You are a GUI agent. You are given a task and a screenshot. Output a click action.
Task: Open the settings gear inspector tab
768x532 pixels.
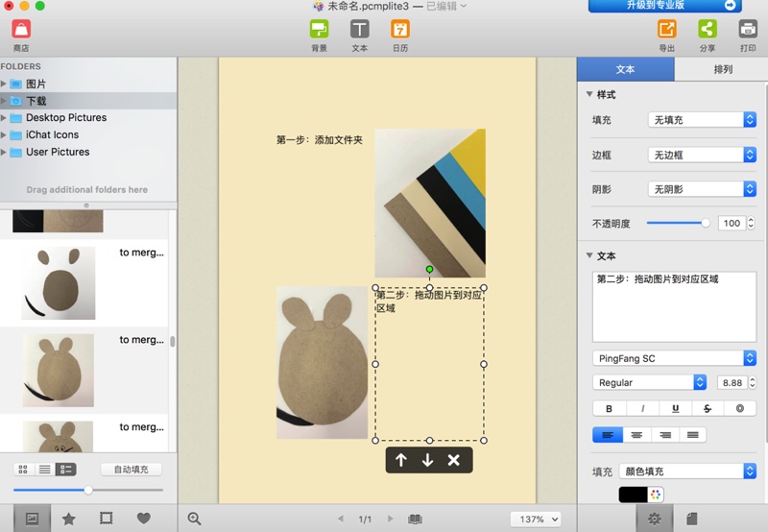click(x=655, y=519)
